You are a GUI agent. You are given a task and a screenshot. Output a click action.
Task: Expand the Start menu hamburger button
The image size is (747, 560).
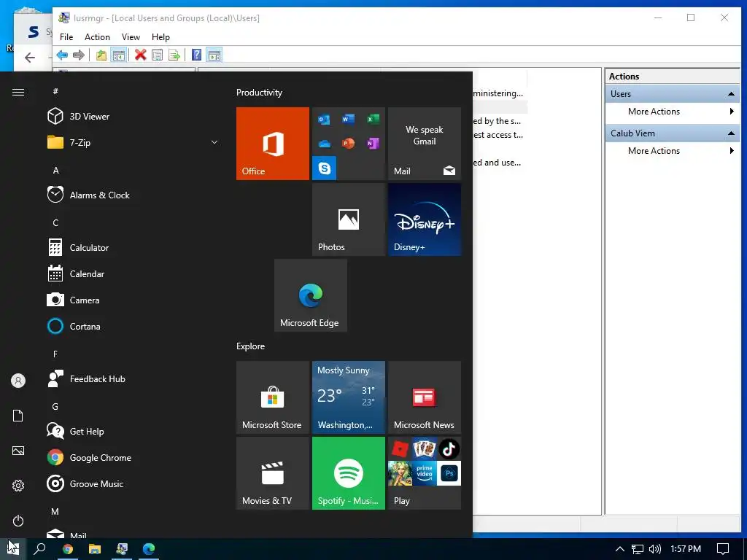(18, 92)
